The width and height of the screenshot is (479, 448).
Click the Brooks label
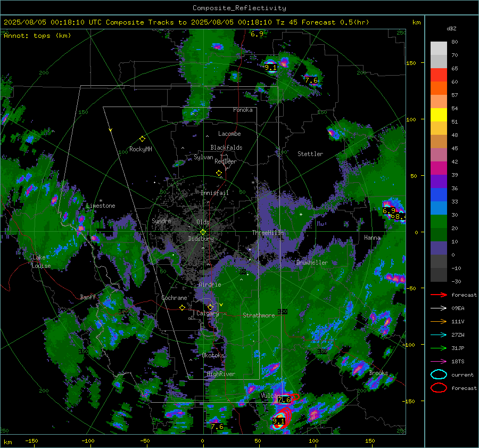[378, 373]
